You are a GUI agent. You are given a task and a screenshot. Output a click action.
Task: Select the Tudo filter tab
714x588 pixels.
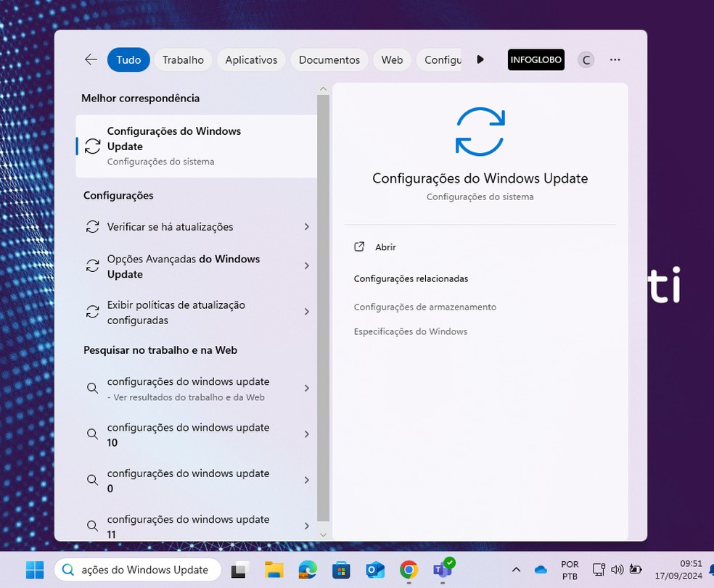click(128, 59)
